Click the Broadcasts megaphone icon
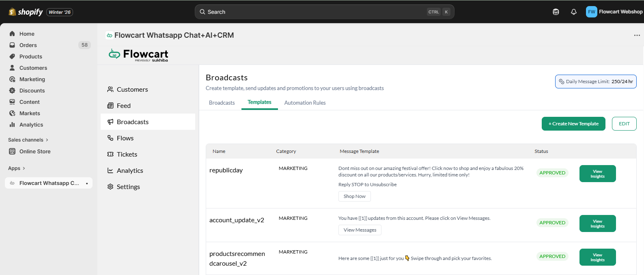Screen dimensions: 644x275 point(110,122)
